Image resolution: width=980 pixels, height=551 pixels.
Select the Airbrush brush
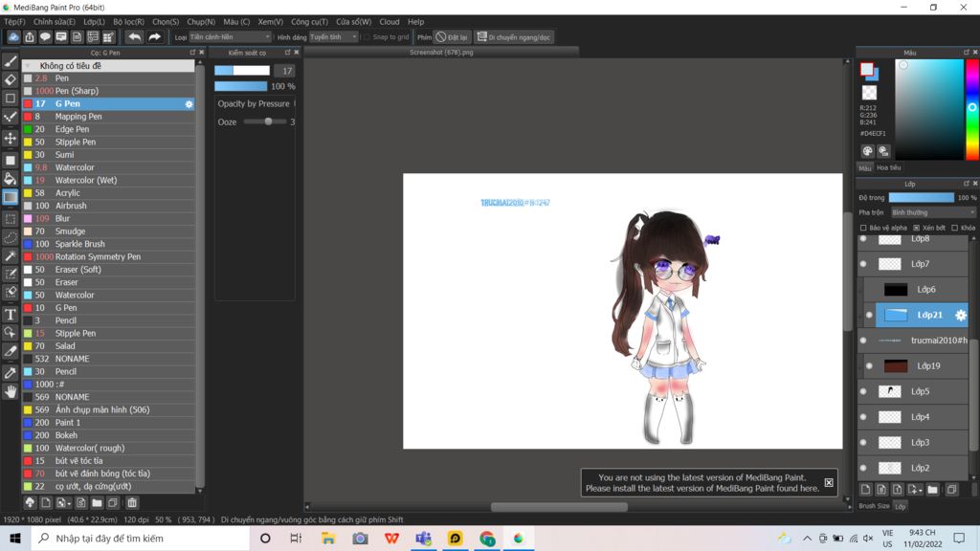(108, 206)
